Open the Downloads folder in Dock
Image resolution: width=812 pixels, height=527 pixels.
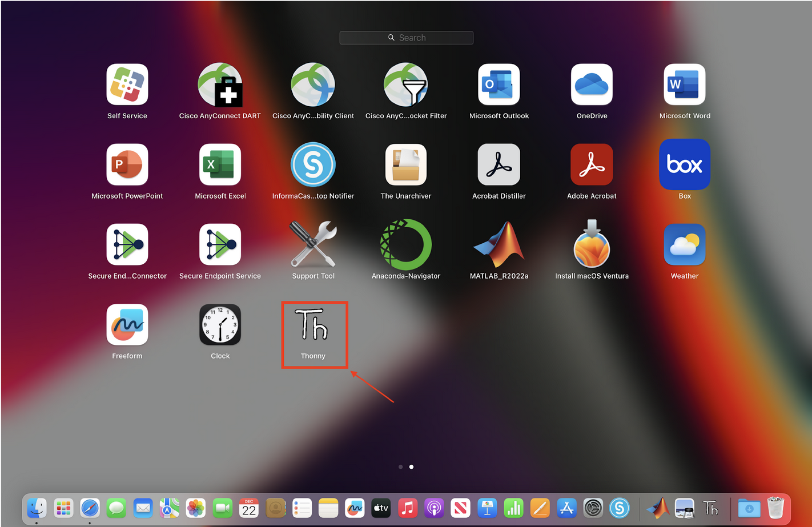[749, 508]
